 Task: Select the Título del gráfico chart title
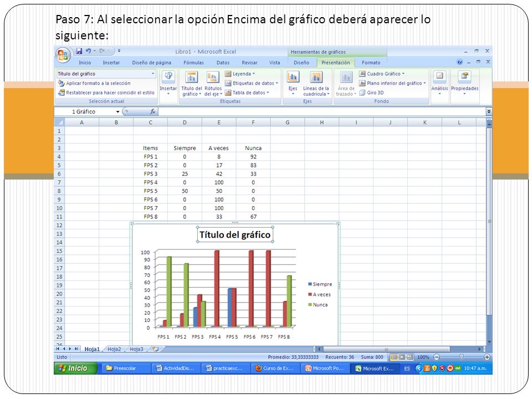pyautogui.click(x=235, y=234)
